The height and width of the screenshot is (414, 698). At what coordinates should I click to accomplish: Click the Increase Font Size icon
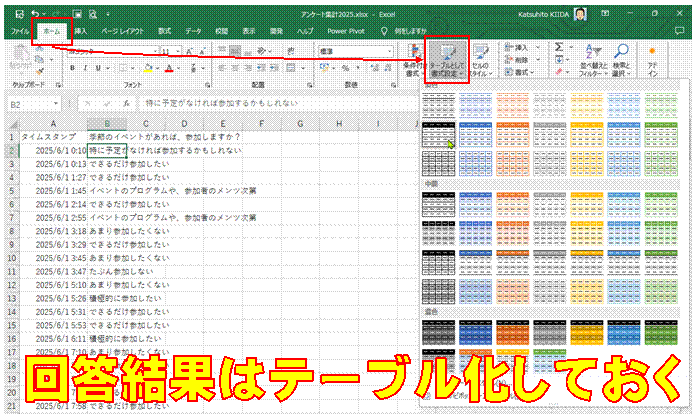190,52
